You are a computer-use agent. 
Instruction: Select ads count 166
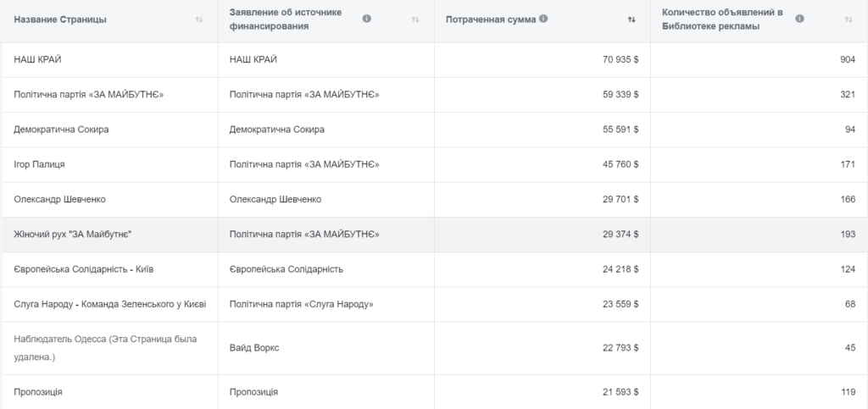848,199
